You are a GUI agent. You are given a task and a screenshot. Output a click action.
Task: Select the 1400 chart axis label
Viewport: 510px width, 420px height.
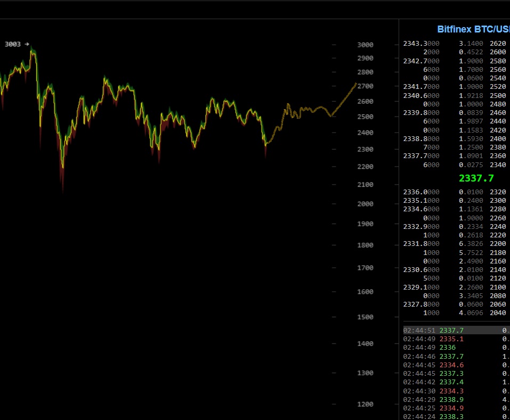click(365, 344)
